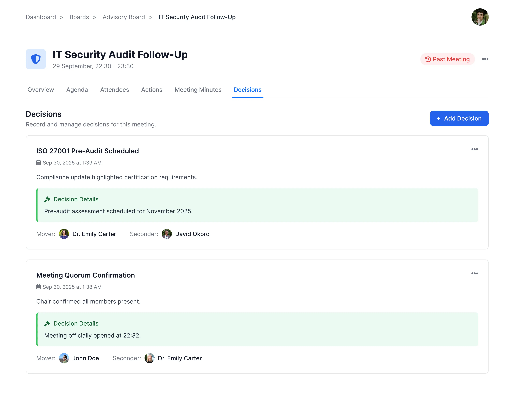This screenshot has height=420, width=515.
Task: Click John Doe's mover avatar
Action: point(64,358)
